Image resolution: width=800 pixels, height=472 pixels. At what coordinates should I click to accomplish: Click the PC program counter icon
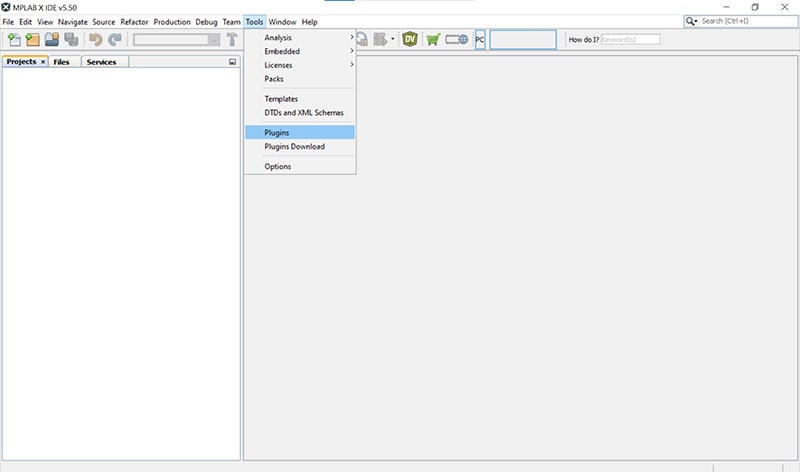pos(480,39)
